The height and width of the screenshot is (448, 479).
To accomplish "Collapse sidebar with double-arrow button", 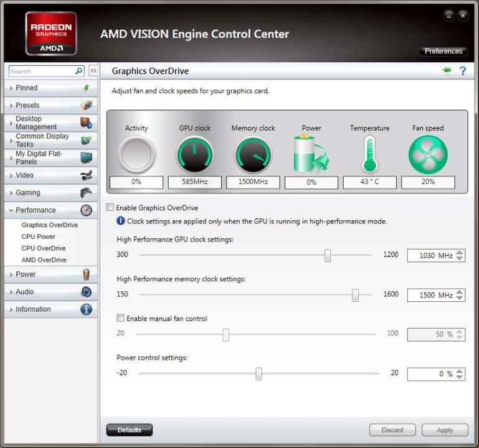I will 93,71.
